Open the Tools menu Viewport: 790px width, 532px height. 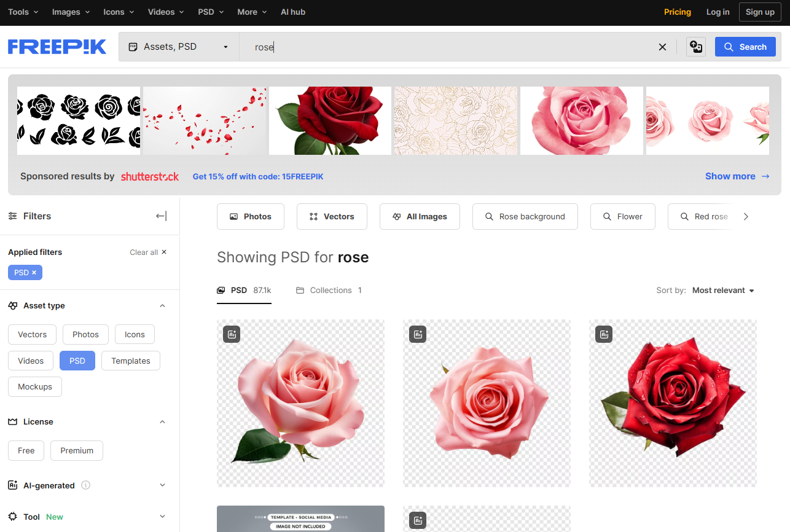pos(23,12)
